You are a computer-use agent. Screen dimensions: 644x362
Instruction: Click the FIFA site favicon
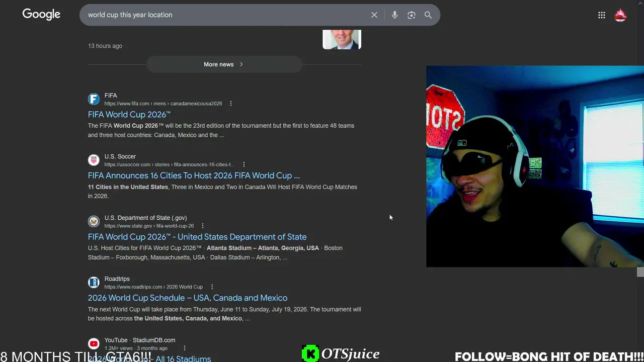tap(94, 99)
